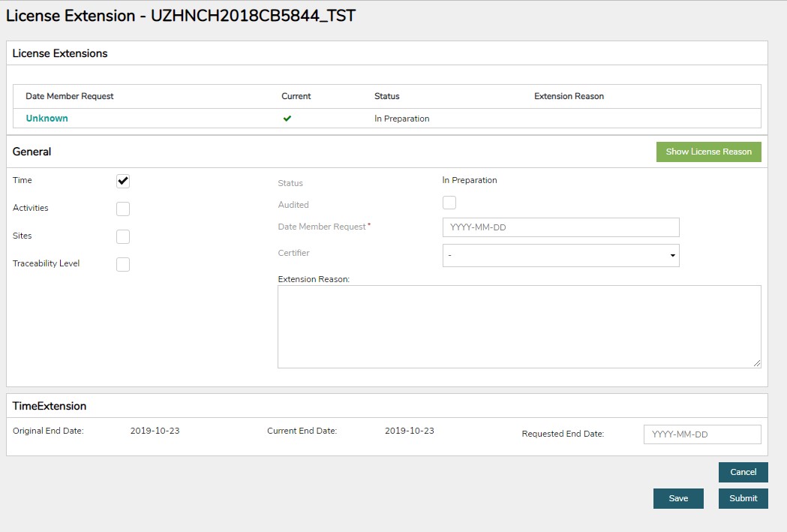Select the Requested End Date input
Image resolution: width=787 pixels, height=532 pixels.
(x=701, y=434)
